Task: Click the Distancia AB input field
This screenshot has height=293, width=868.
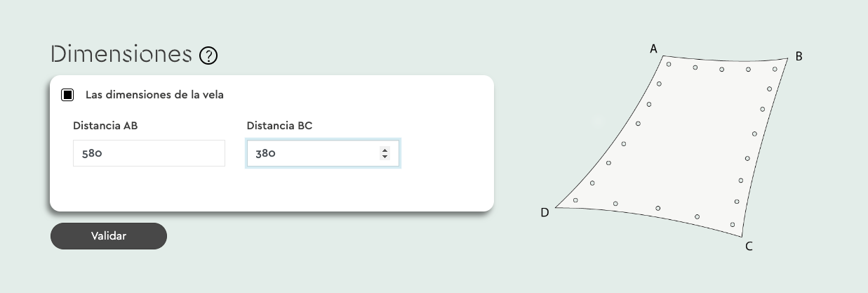Action: pos(149,153)
